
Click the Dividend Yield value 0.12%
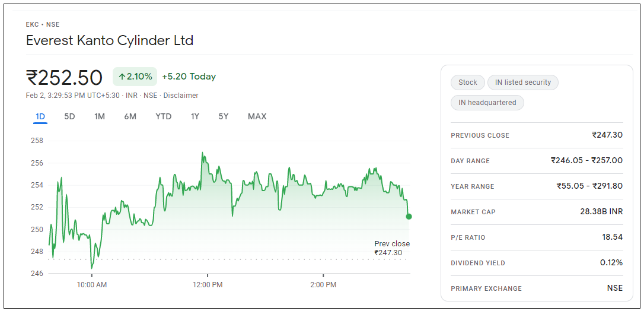click(x=611, y=262)
